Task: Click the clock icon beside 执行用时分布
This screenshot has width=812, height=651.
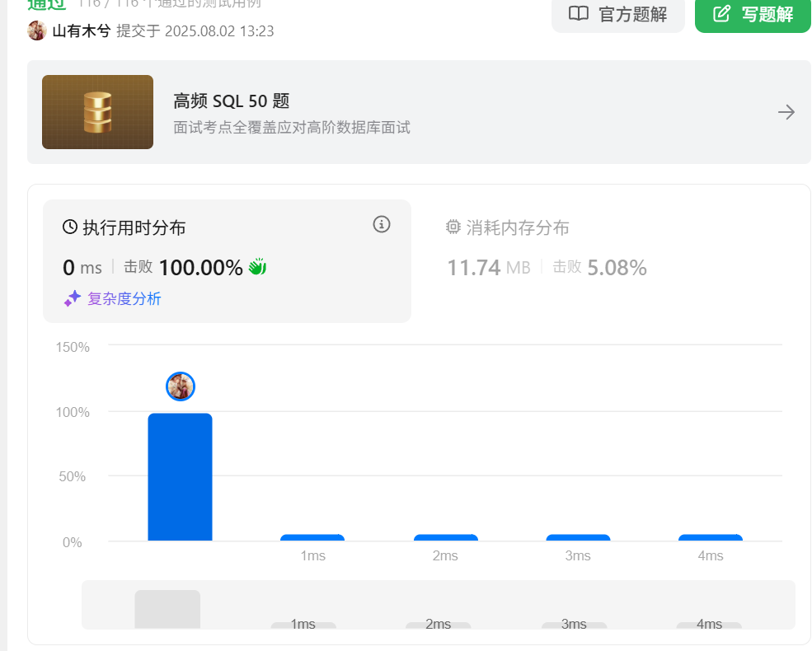Action: [x=70, y=227]
